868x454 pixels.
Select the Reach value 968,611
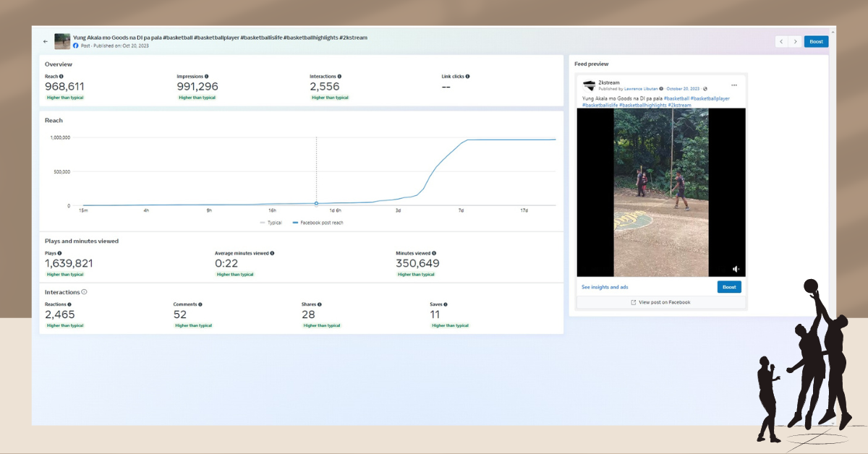[64, 87]
